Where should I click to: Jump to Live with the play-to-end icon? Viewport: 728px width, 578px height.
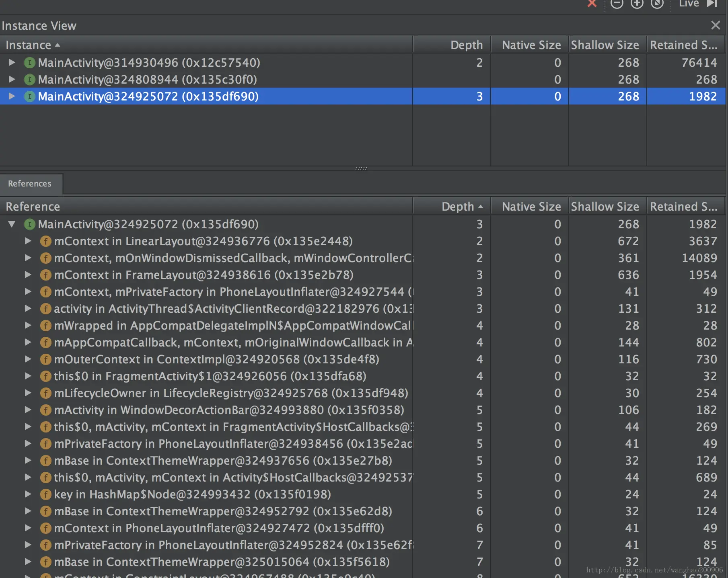[712, 4]
